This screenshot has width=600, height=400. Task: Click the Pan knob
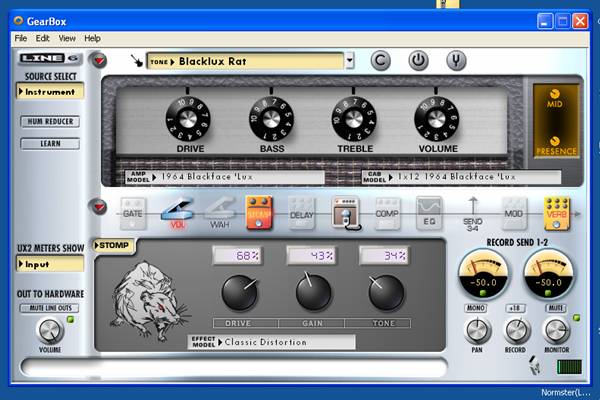[x=478, y=331]
